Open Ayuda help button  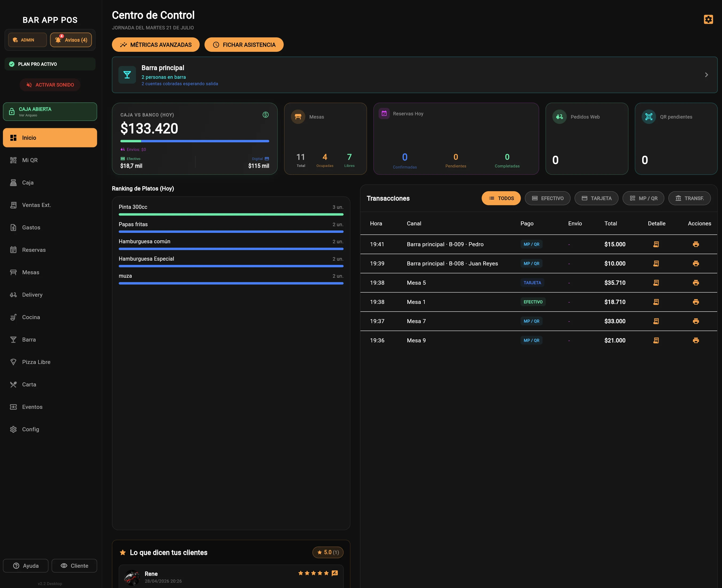point(26,566)
